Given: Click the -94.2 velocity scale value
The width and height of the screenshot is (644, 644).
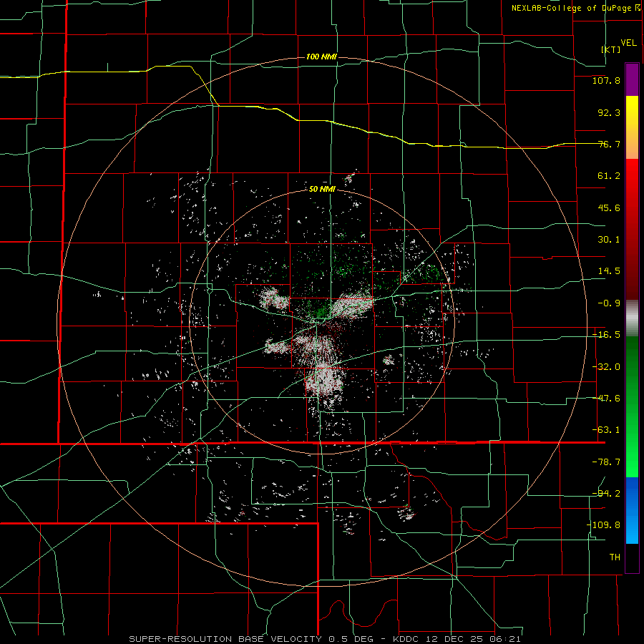Looking at the screenshot, I should pyautogui.click(x=606, y=494).
